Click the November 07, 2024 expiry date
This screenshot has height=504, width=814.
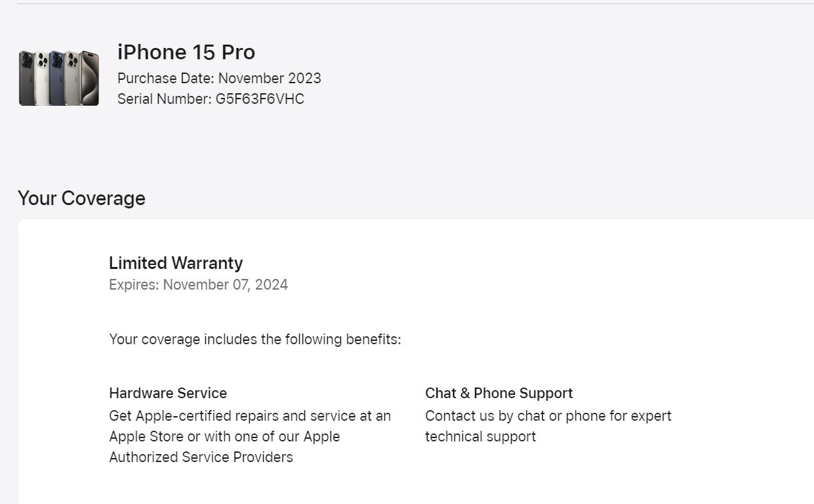[225, 285]
